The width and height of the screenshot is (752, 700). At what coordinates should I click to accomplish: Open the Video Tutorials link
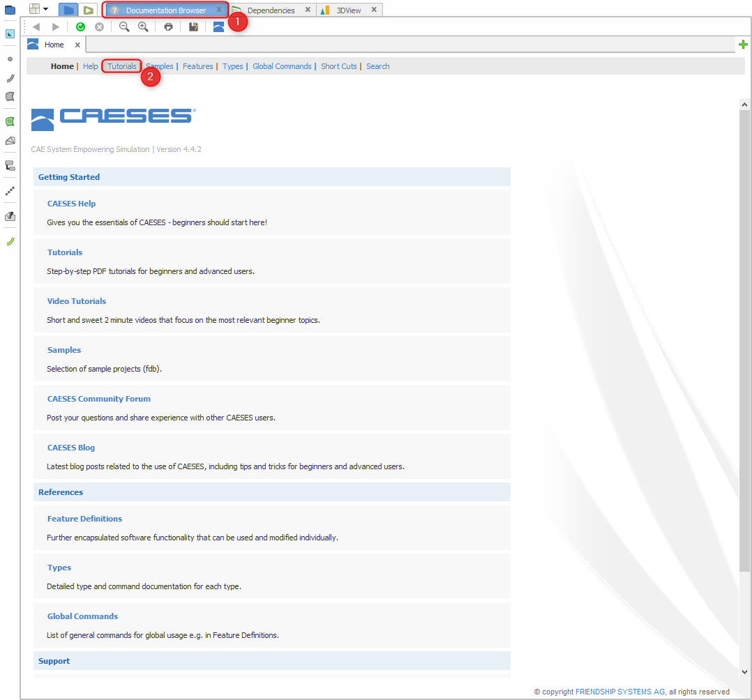click(77, 301)
